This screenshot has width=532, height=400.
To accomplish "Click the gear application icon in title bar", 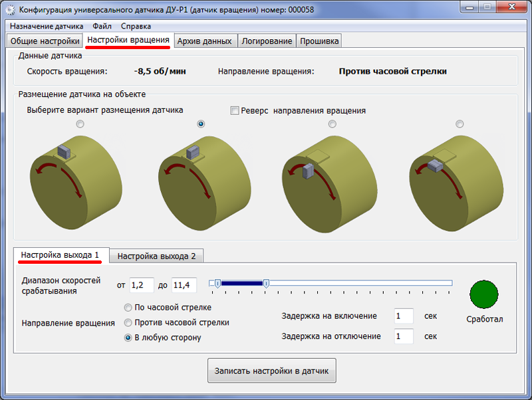I will [10, 10].
